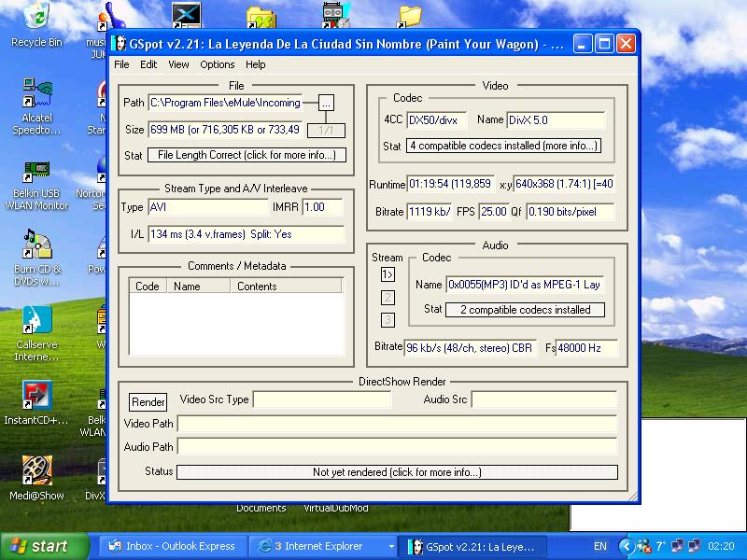Viewport: 747px width, 560px height.
Task: Open the File menu in GSpot
Action: [x=121, y=64]
